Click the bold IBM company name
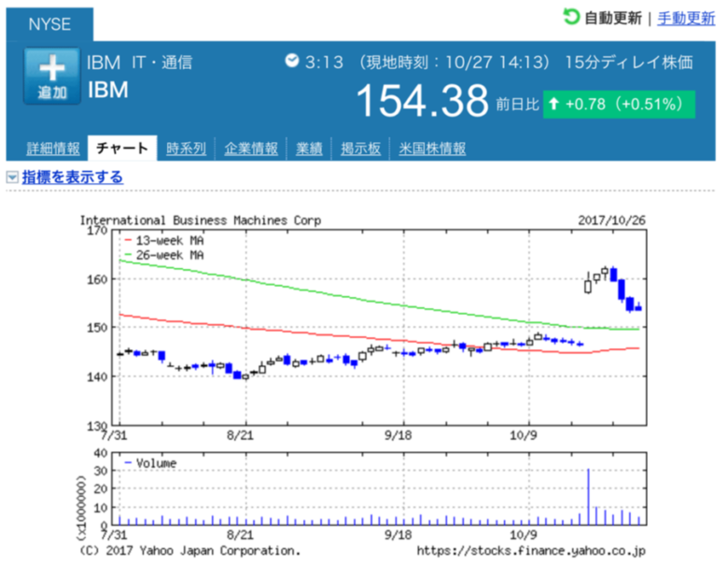Screen dimensions: 728x566 [x=108, y=90]
